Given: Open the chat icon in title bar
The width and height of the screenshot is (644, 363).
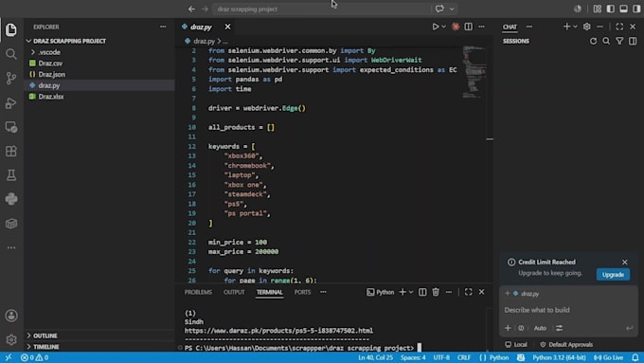Looking at the screenshot, I should [x=439, y=9].
